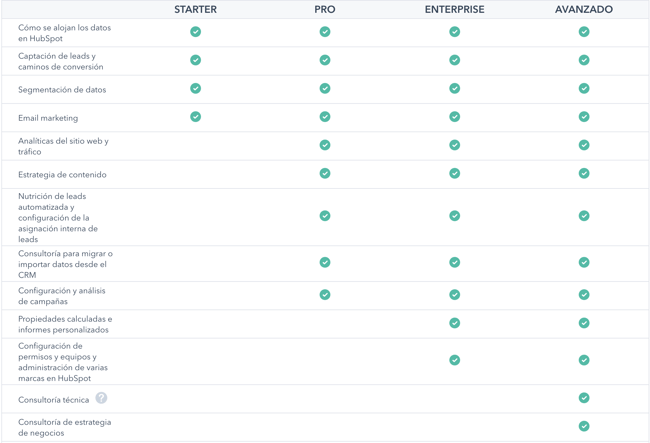Image resolution: width=650 pixels, height=443 pixels.
Task: Click Starter checkmark for Email marketing
Action: click(196, 117)
